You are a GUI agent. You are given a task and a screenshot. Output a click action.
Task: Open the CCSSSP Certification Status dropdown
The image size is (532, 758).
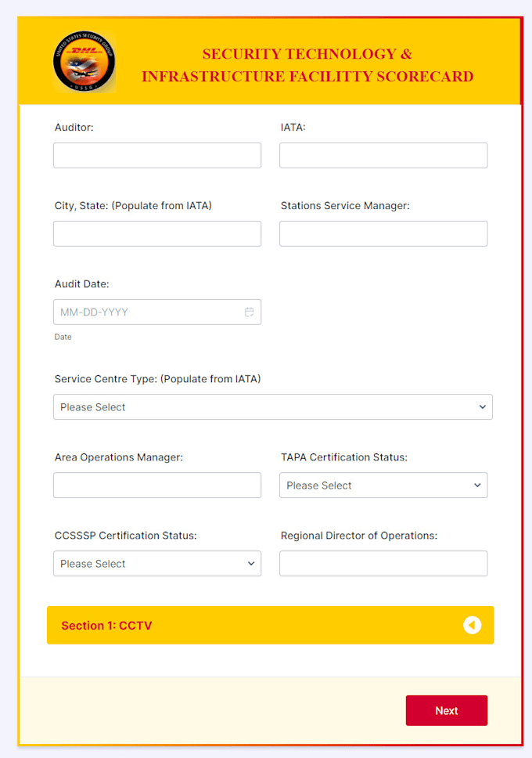(156, 563)
